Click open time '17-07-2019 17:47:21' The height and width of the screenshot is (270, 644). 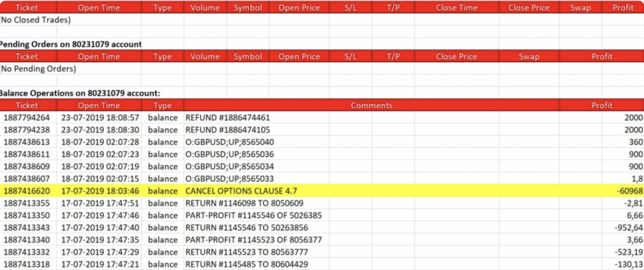[100, 264]
